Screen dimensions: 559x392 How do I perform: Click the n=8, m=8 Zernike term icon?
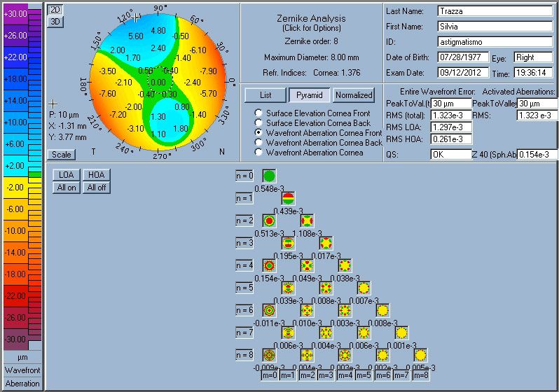pyautogui.click(x=420, y=355)
